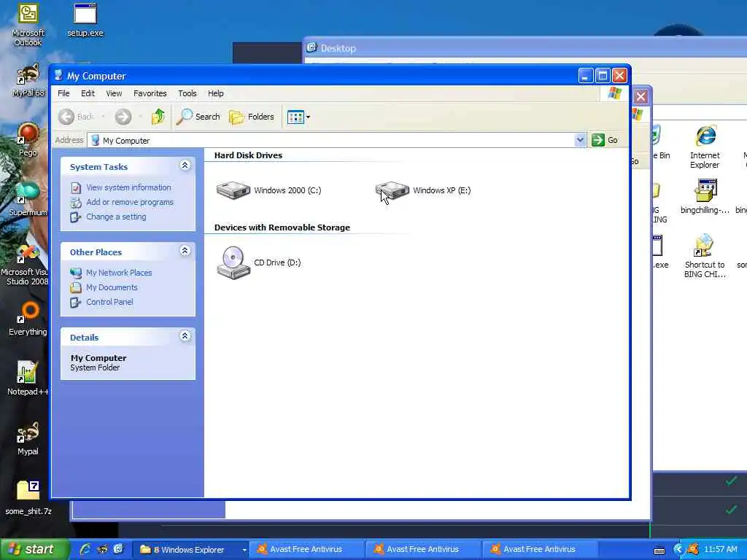Click the Desktop window title bar
This screenshot has width=747, height=560.
point(525,47)
